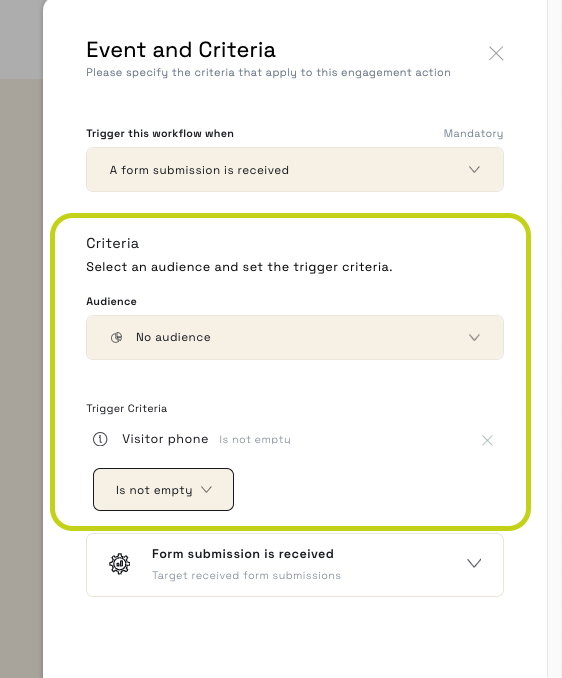562x678 pixels.
Task: Click the Mandatory label
Action: tap(473, 134)
